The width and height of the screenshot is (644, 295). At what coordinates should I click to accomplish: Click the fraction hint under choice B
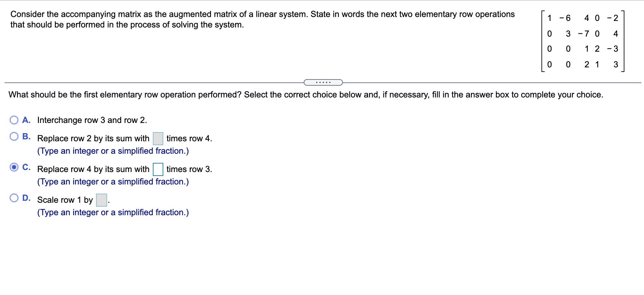[x=113, y=151]
